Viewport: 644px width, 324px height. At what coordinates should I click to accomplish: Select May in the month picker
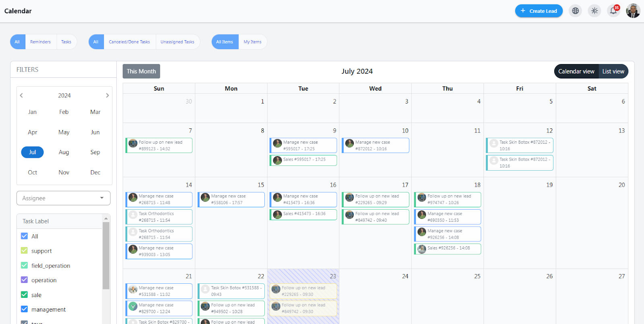pyautogui.click(x=64, y=132)
